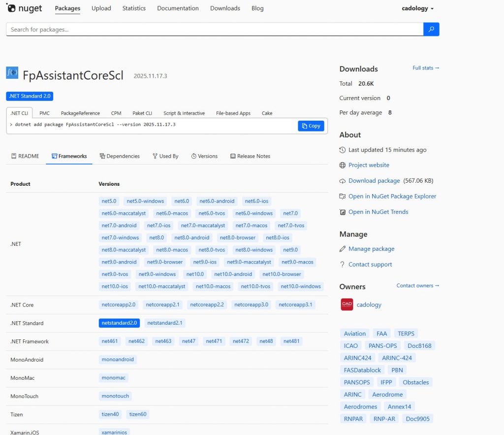Click the NuGet Package Explorer icon
Screen dimensions: 504x435
(343, 196)
